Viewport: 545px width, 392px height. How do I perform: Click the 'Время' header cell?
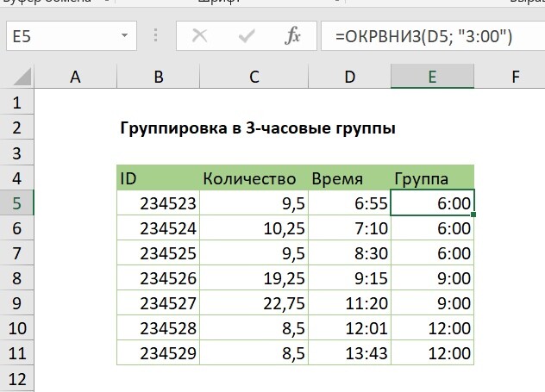[x=349, y=177]
